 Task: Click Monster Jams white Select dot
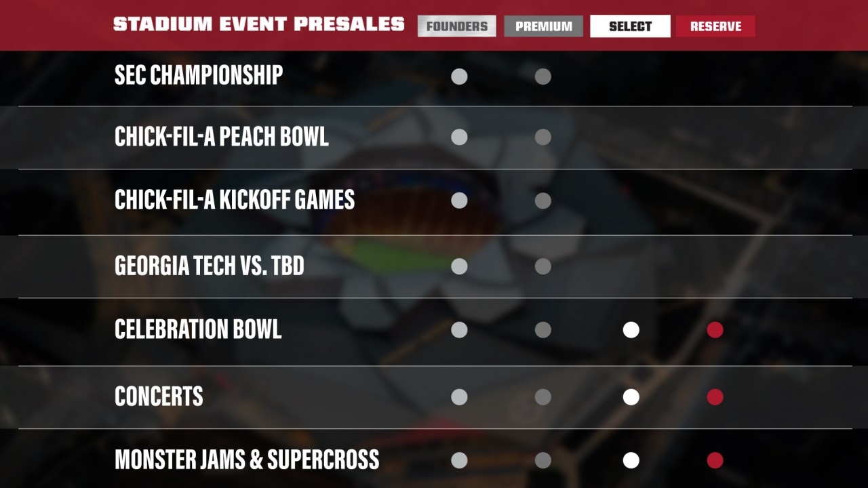631,461
